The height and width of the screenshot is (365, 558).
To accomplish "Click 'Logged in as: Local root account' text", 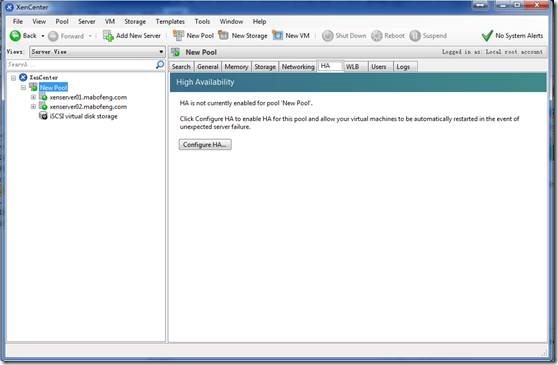I will pyautogui.click(x=493, y=52).
